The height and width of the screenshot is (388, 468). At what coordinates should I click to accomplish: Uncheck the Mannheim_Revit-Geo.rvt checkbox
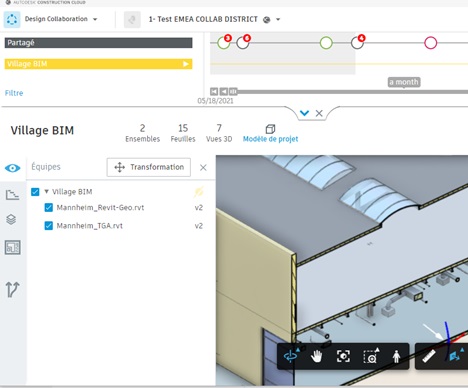coord(49,208)
